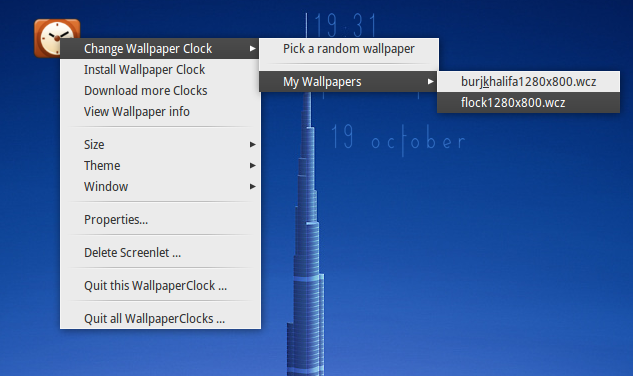Pick a random wallpaper

point(349,48)
